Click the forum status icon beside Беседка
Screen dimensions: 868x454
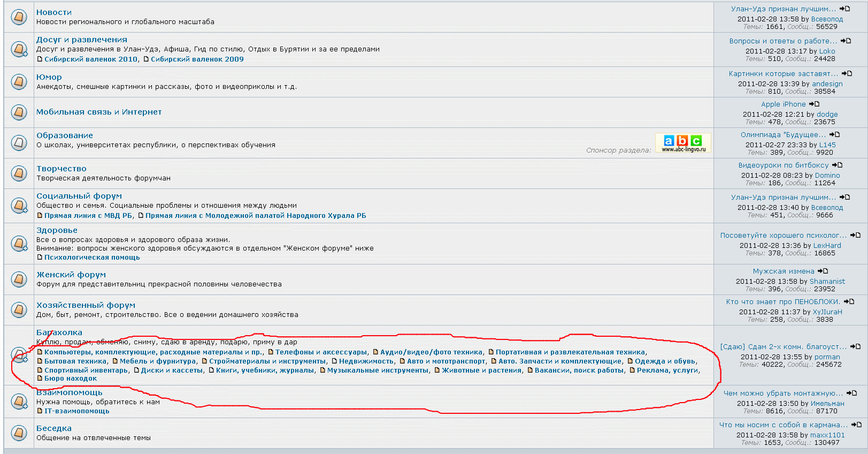pyautogui.click(x=19, y=433)
